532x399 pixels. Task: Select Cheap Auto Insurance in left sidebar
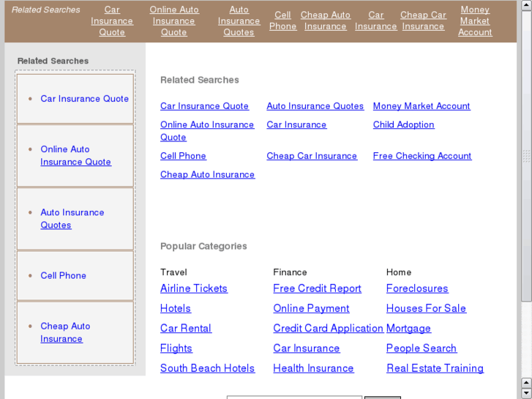(x=65, y=332)
